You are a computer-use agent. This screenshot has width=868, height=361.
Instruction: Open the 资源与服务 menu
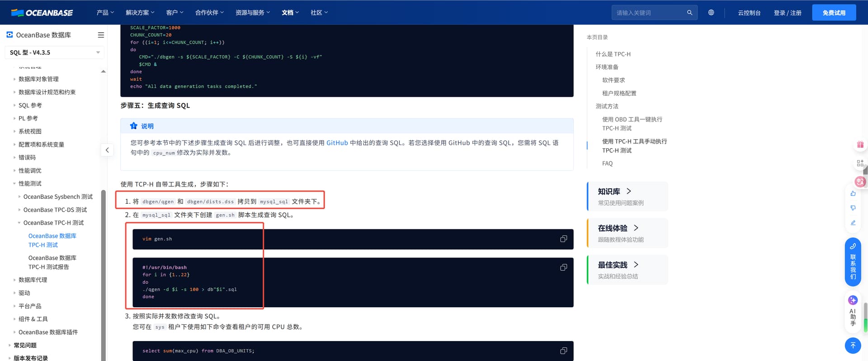pos(253,13)
